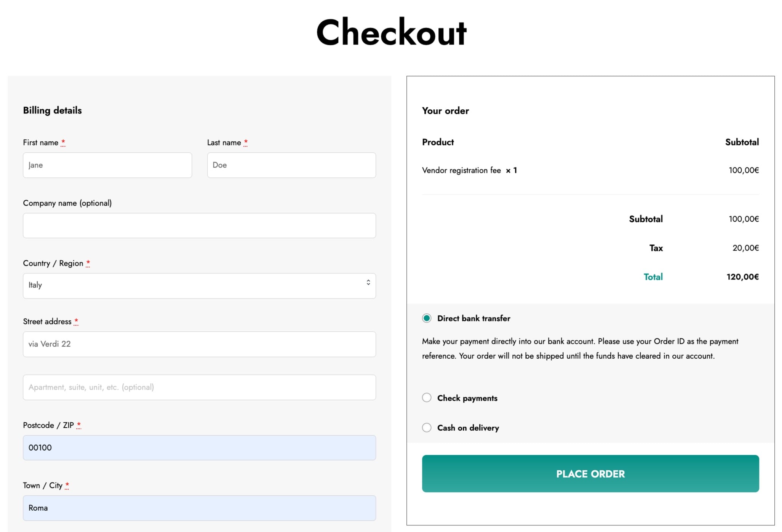
Task: Choose the Check payments radio option
Action: (x=427, y=398)
